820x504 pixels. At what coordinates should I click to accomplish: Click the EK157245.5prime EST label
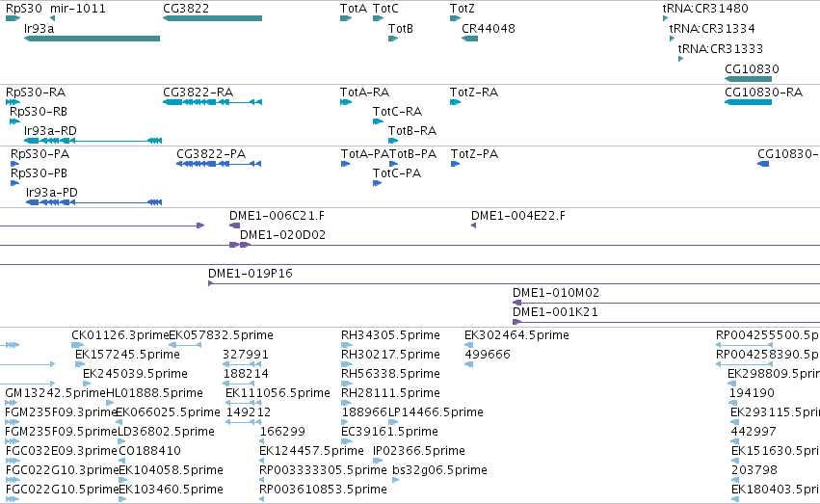[127, 355]
